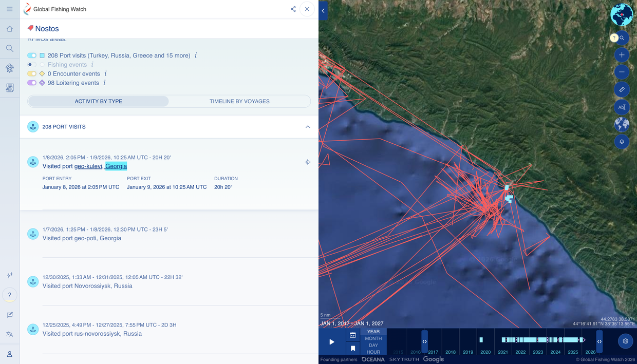Screen dimensions: 637x364
Task: Open the marine manager turtle icon
Action: tap(9, 68)
